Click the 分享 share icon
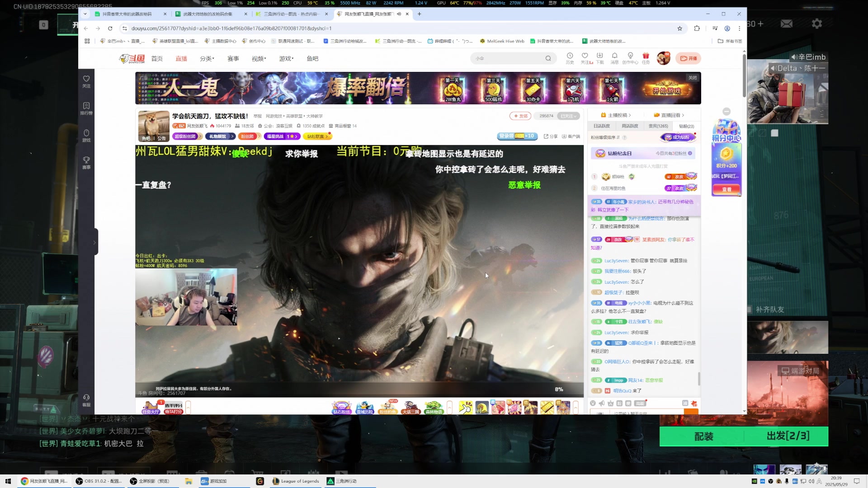The width and height of the screenshot is (868, 488). click(550, 136)
